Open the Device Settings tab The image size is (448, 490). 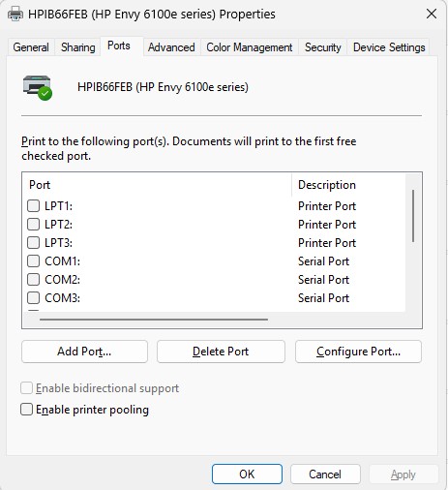pyautogui.click(x=389, y=47)
